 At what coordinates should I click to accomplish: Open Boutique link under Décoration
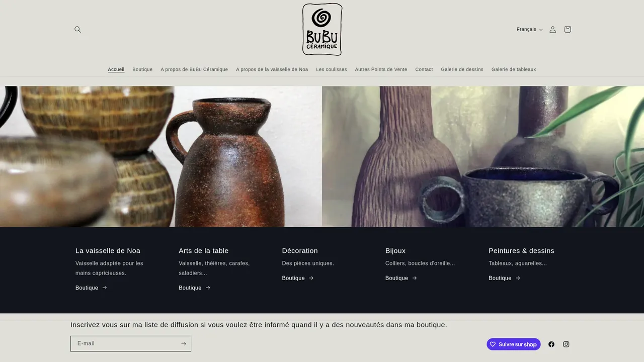298,278
